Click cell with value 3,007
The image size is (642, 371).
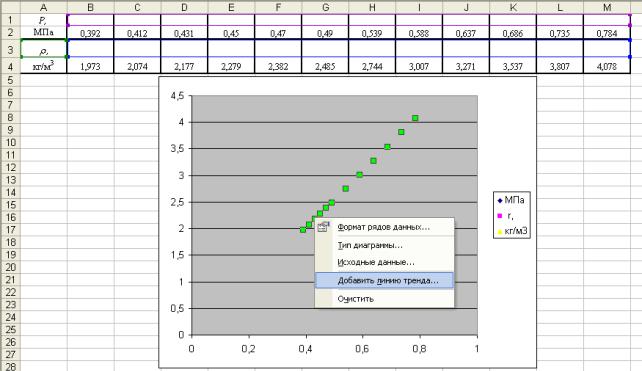click(x=419, y=66)
